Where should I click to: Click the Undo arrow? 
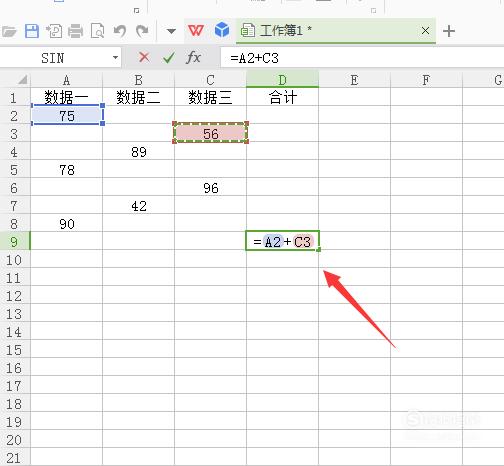pyautogui.click(x=120, y=31)
